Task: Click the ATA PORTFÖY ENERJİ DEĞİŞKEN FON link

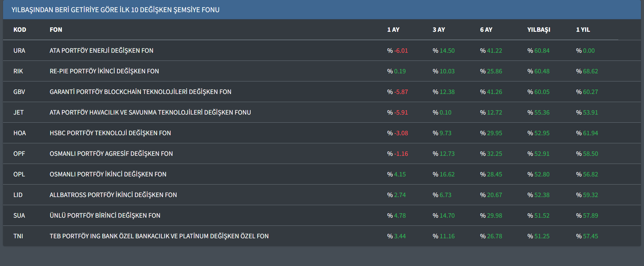Action: 101,50
